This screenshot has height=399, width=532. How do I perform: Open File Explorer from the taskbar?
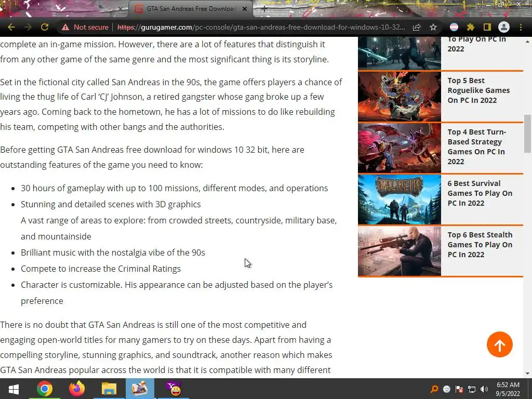109,389
